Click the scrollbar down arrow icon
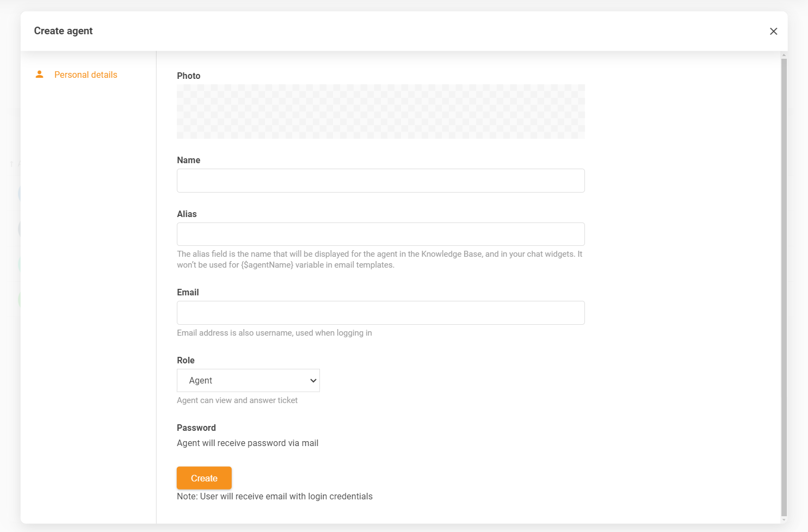This screenshot has width=808, height=532. pos(784,520)
